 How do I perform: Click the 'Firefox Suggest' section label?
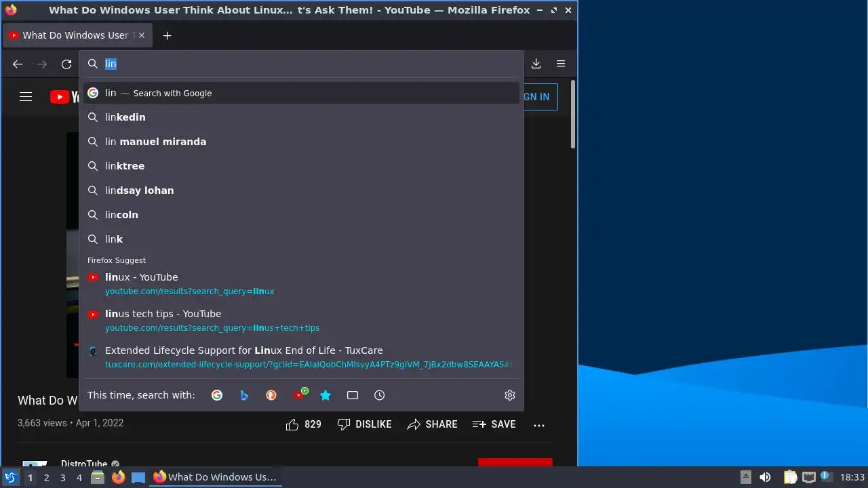[117, 260]
